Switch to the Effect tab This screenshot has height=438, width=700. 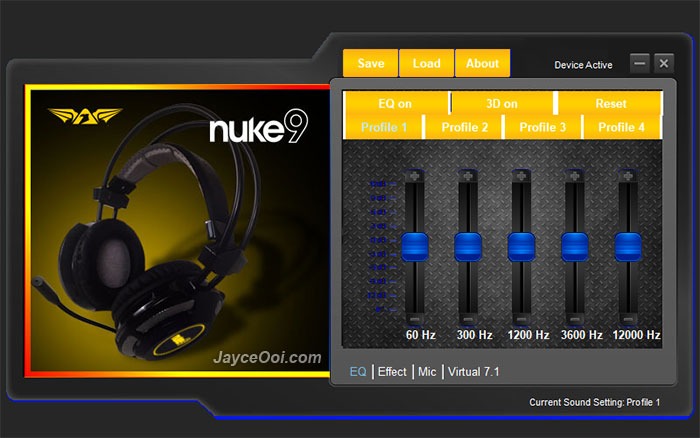coord(392,371)
